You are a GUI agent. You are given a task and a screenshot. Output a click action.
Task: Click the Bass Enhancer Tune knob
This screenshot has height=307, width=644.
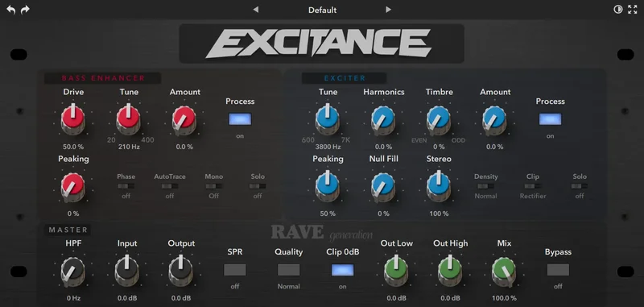(129, 119)
